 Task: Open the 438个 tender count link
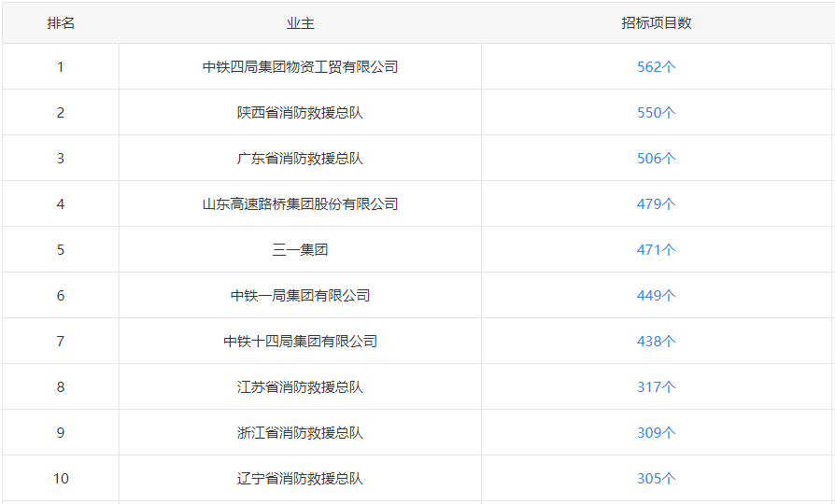(656, 342)
